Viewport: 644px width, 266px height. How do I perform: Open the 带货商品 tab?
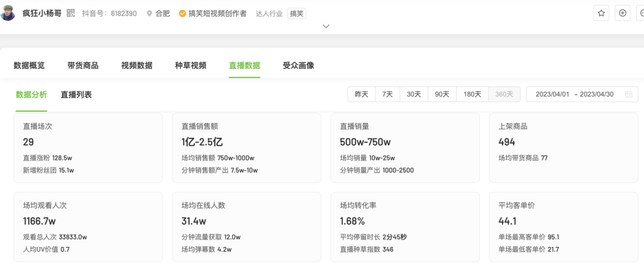pyautogui.click(x=83, y=65)
